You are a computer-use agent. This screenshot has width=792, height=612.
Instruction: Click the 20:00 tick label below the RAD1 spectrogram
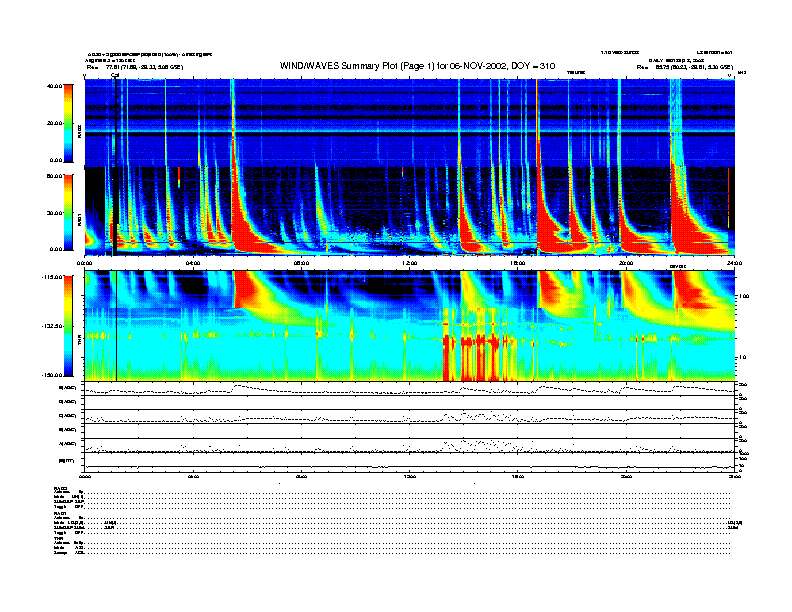tap(626, 263)
